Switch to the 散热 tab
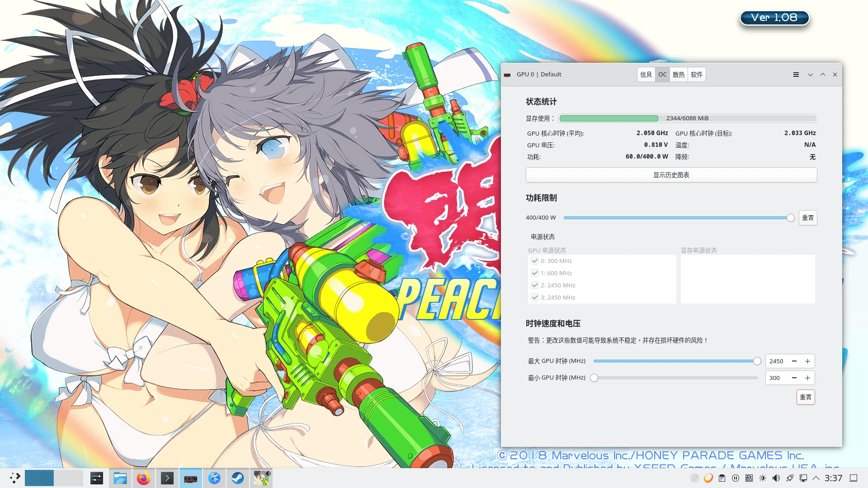The width and height of the screenshot is (868, 488). (x=679, y=75)
